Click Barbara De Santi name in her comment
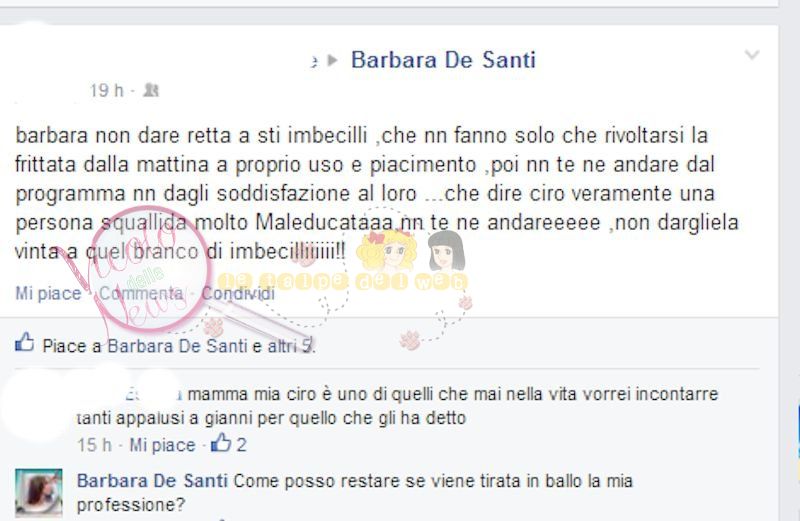The image size is (800, 521). click(x=152, y=481)
